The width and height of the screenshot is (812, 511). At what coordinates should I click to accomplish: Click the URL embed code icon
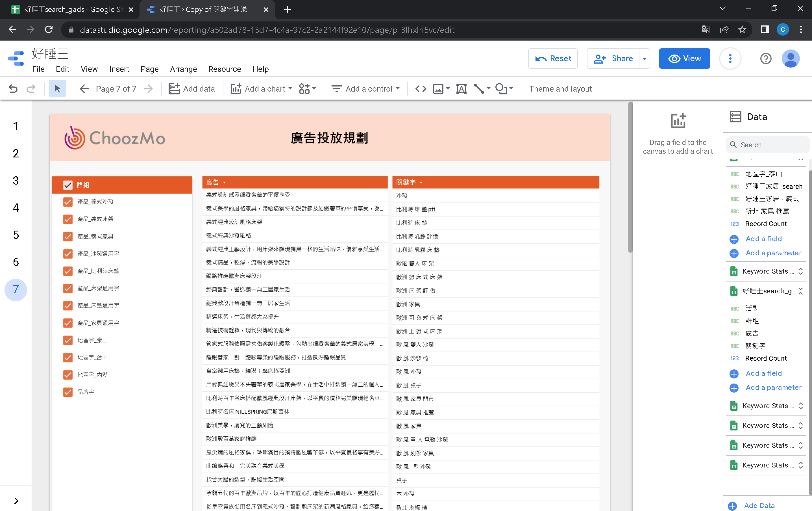tap(421, 89)
